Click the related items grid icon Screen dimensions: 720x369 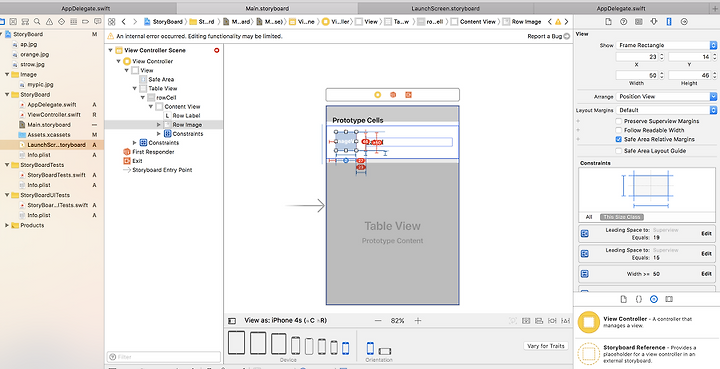(x=112, y=22)
